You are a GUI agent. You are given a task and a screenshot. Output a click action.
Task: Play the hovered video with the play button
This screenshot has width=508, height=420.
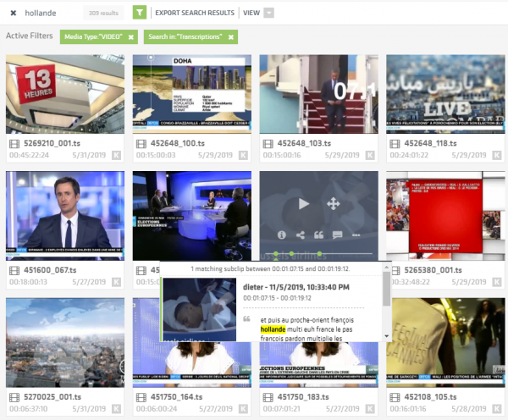(304, 204)
